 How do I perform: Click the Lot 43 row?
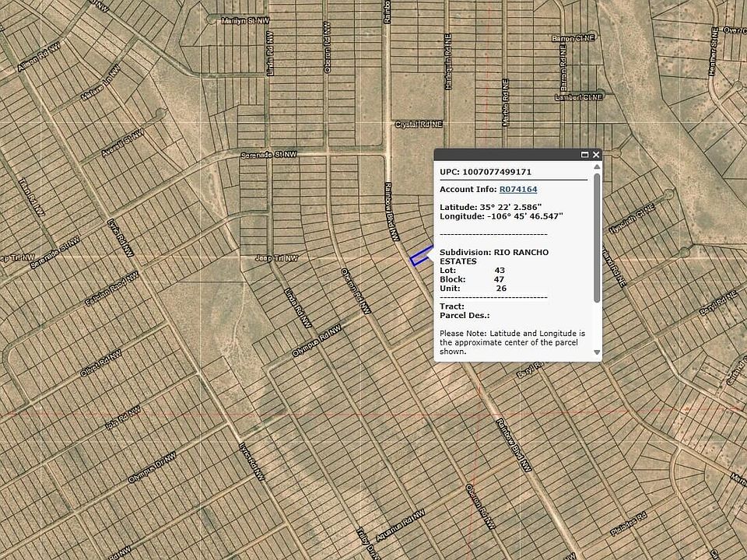coord(472,271)
